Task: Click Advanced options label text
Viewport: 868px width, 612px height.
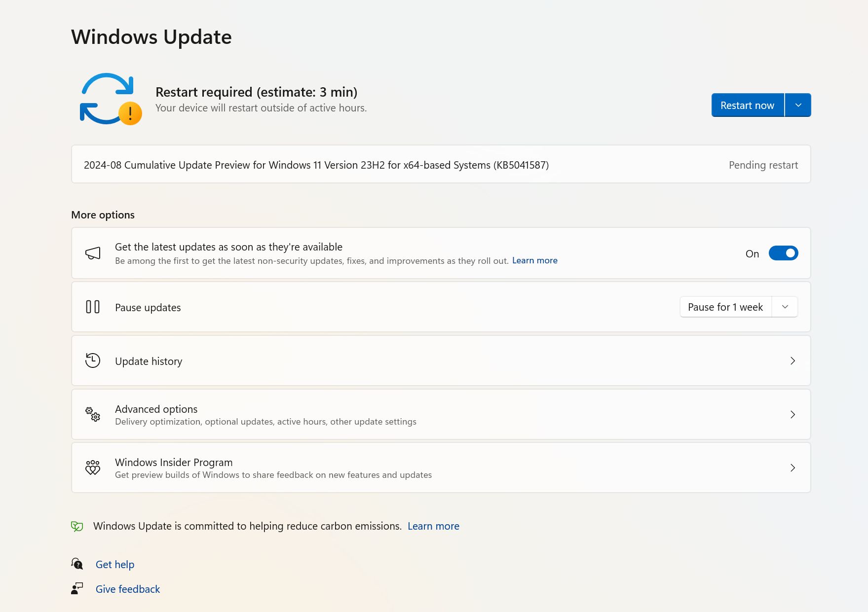Action: (x=156, y=409)
